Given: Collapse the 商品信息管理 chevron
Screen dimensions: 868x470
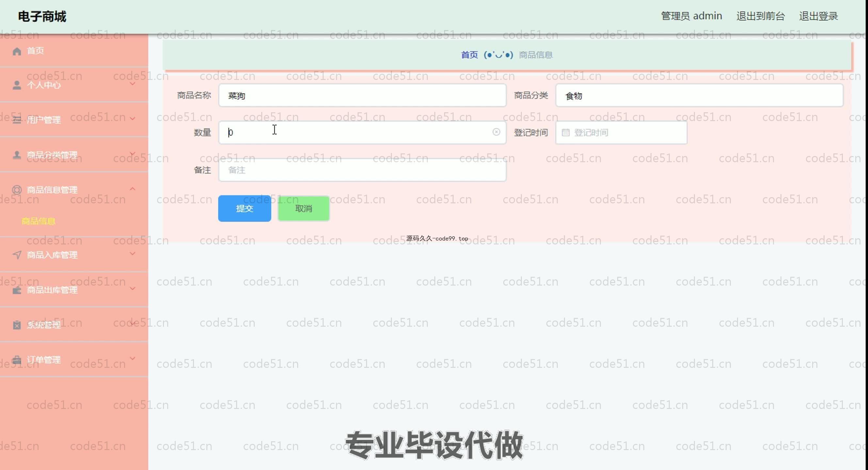Looking at the screenshot, I should (133, 189).
